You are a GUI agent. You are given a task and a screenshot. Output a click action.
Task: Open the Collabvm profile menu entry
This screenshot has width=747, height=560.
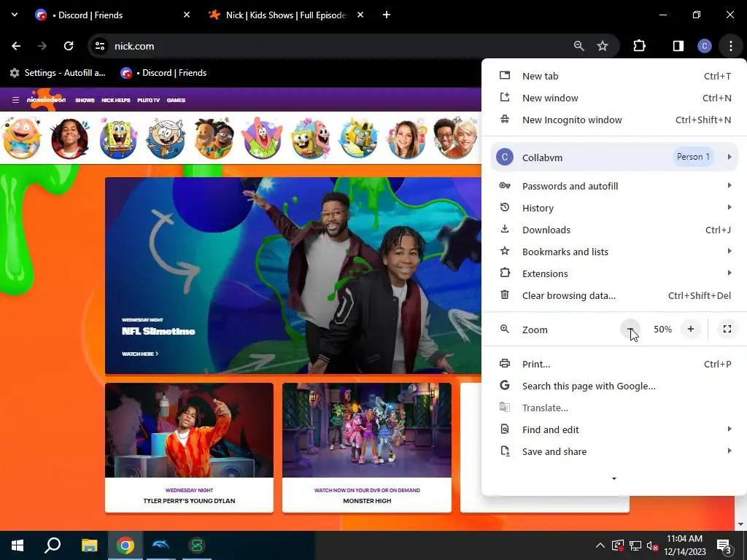tap(614, 157)
